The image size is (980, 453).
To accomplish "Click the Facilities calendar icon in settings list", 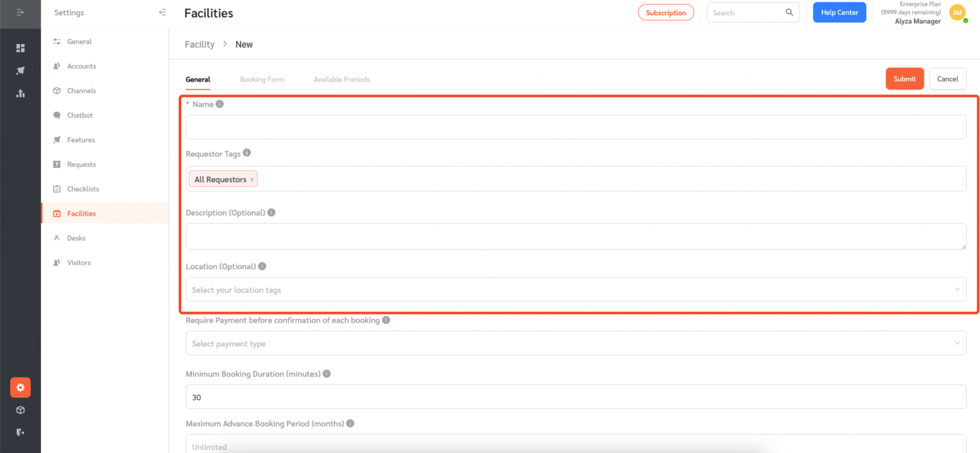I will (x=57, y=213).
